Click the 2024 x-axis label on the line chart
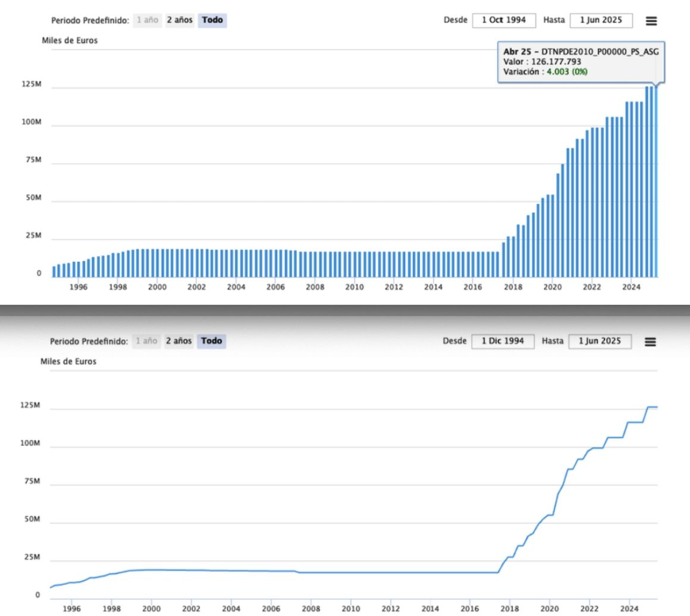This screenshot has height=616, width=690. (629, 608)
